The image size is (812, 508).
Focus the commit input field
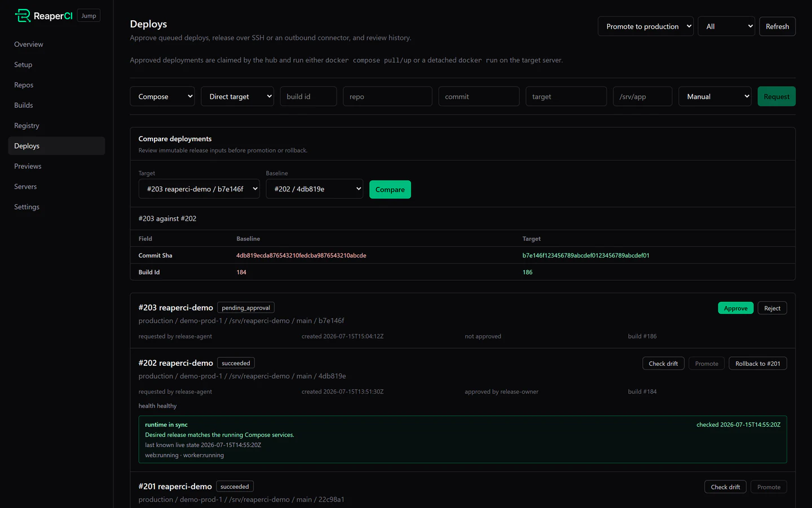479,97
